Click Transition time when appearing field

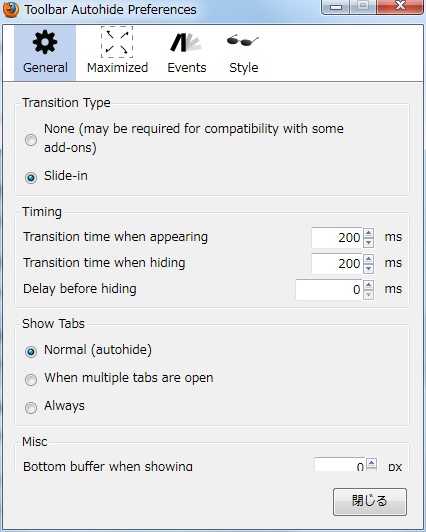click(337, 238)
